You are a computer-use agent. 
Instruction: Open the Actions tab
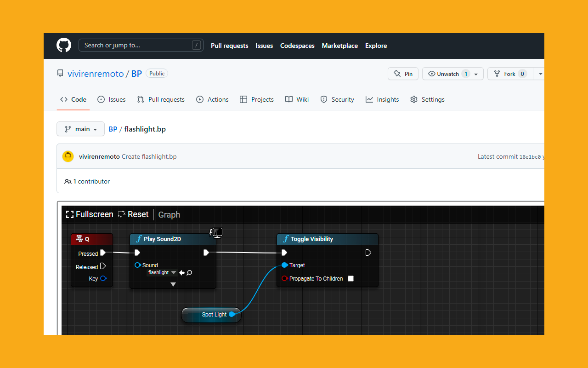click(x=212, y=99)
